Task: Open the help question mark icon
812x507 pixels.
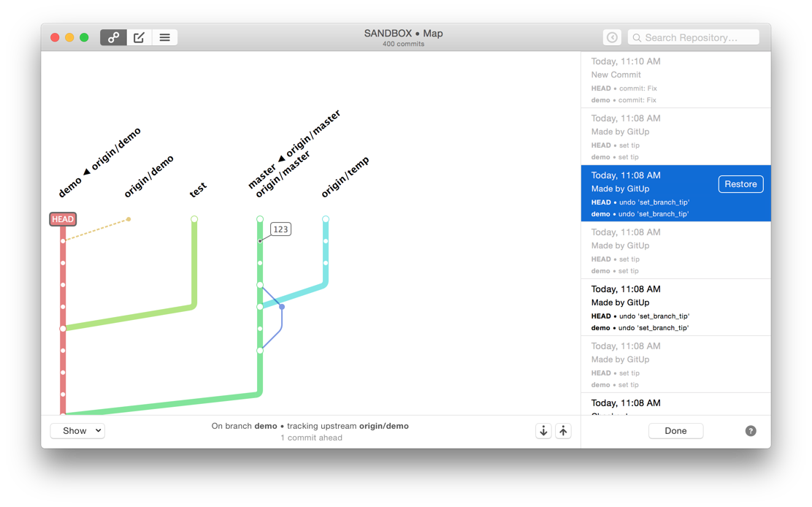Action: [751, 431]
